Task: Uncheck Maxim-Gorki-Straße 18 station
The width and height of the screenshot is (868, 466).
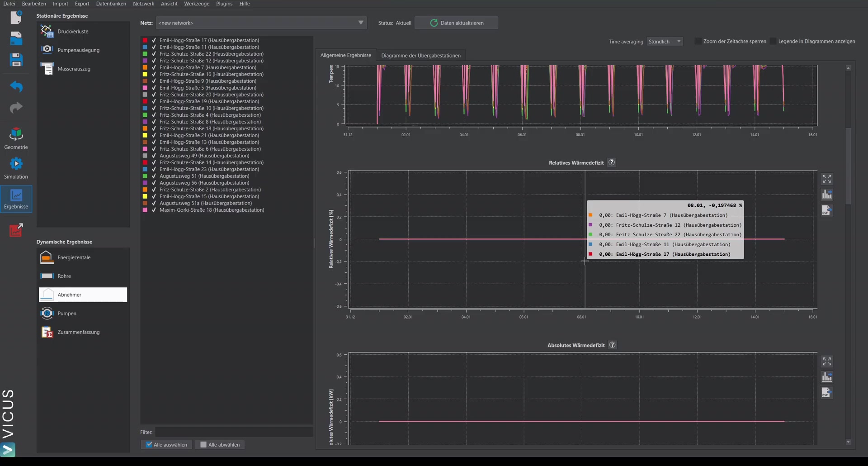Action: click(x=154, y=210)
